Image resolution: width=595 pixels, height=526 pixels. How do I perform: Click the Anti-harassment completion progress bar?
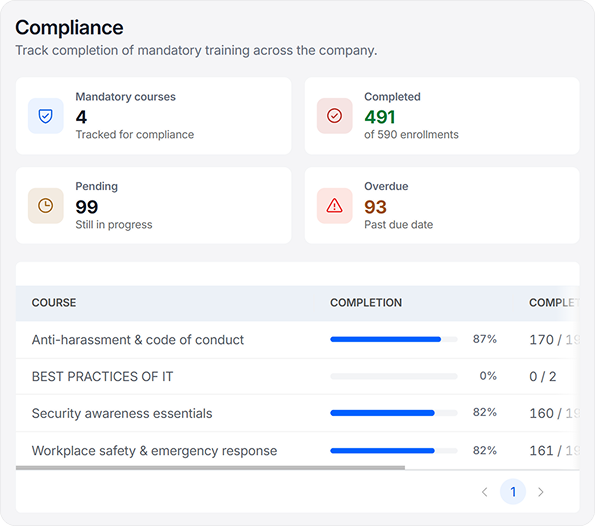(394, 339)
